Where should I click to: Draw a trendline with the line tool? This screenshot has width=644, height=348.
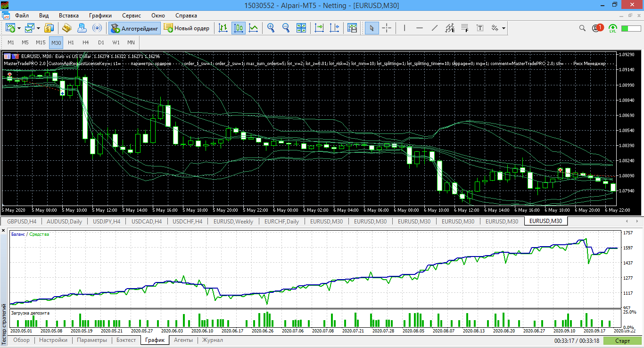435,28
